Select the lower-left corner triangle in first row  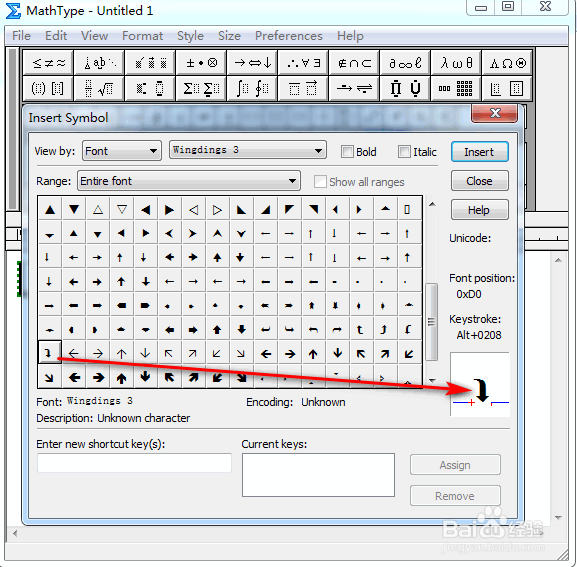pyautogui.click(x=241, y=210)
